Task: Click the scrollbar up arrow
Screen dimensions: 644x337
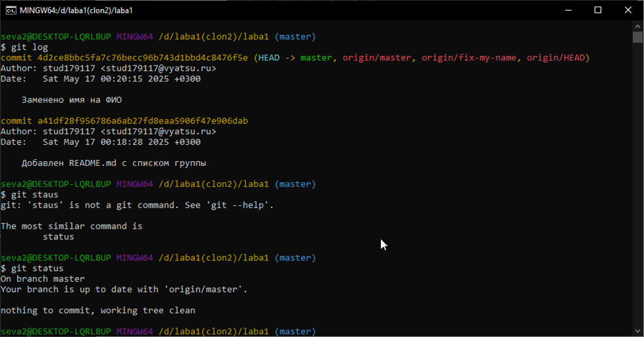Action: pos(637,25)
